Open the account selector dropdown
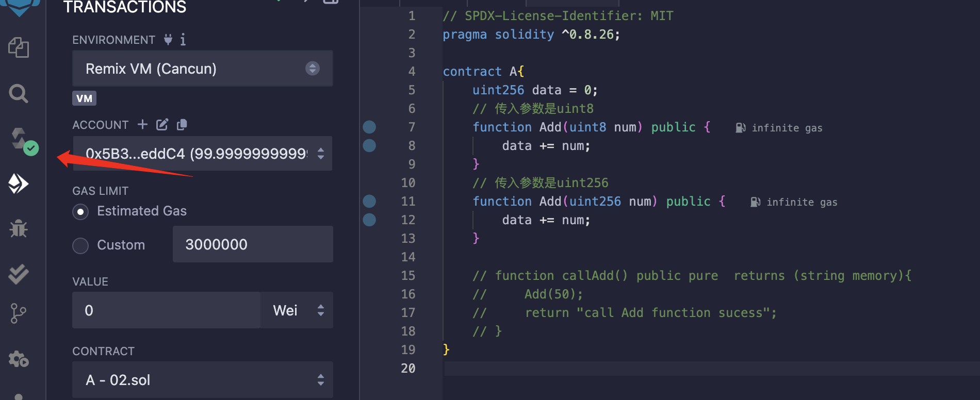The height and width of the screenshot is (400, 980). (203, 154)
